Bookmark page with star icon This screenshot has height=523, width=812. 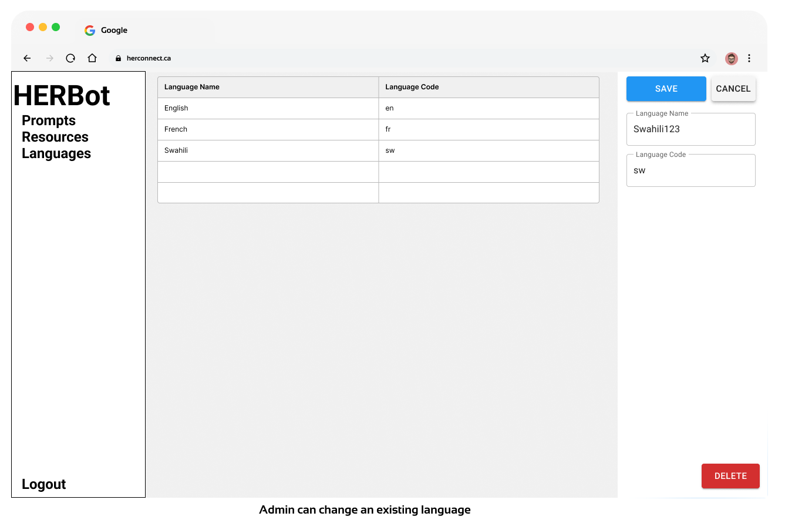pyautogui.click(x=705, y=58)
